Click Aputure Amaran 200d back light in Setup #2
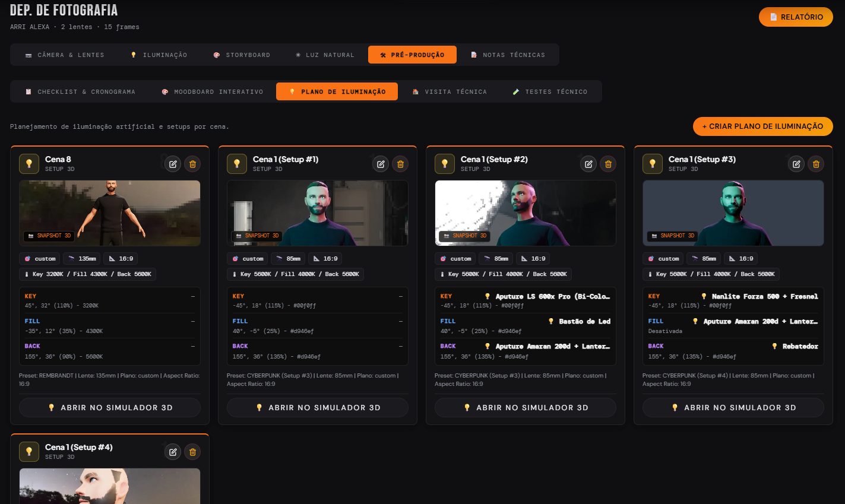This screenshot has width=845, height=504. pyautogui.click(x=547, y=346)
